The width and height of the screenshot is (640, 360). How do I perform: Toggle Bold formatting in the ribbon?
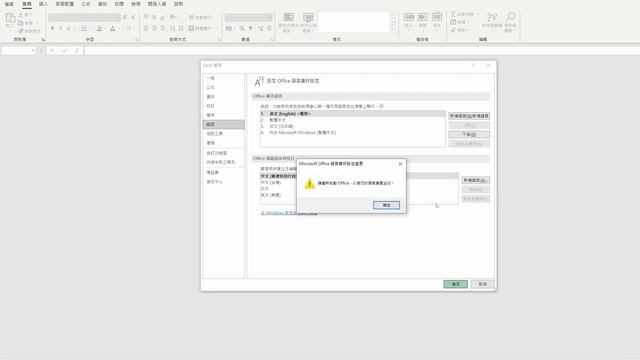point(52,29)
